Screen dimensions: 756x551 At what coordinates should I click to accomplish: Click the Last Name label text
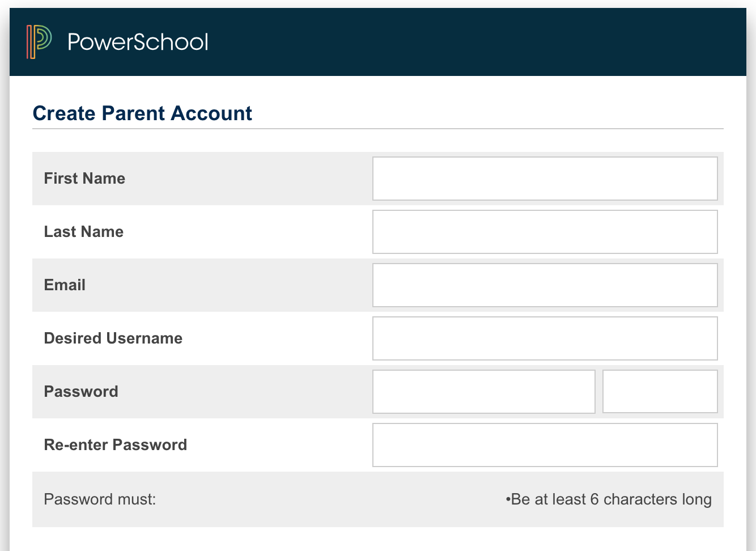point(84,232)
